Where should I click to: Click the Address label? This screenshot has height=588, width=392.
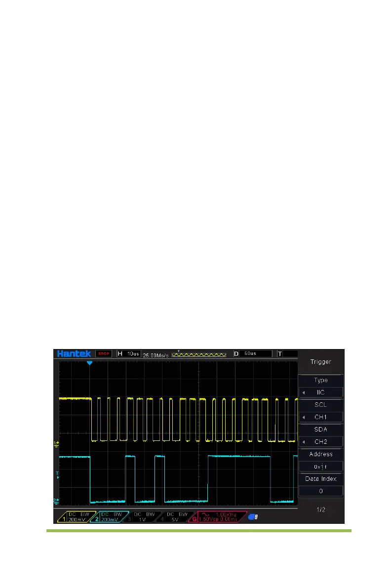tap(321, 454)
